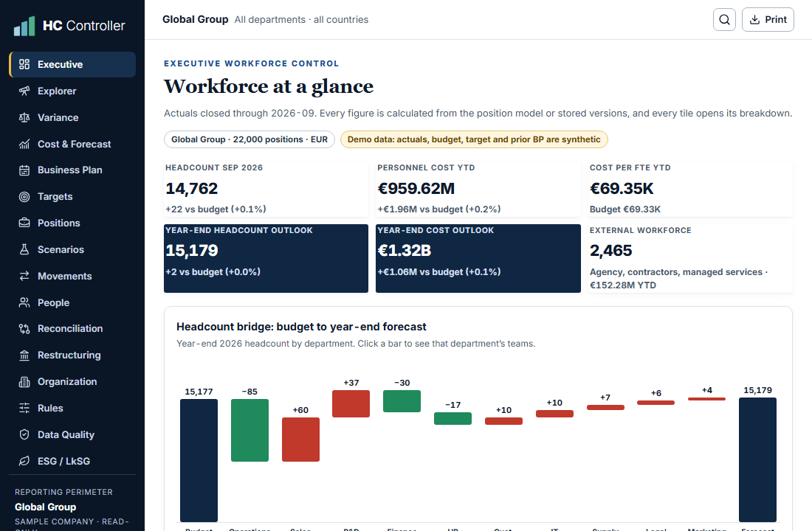The image size is (812, 531).
Task: Open the Year-End Headcount Outlook tile
Action: pos(266,258)
